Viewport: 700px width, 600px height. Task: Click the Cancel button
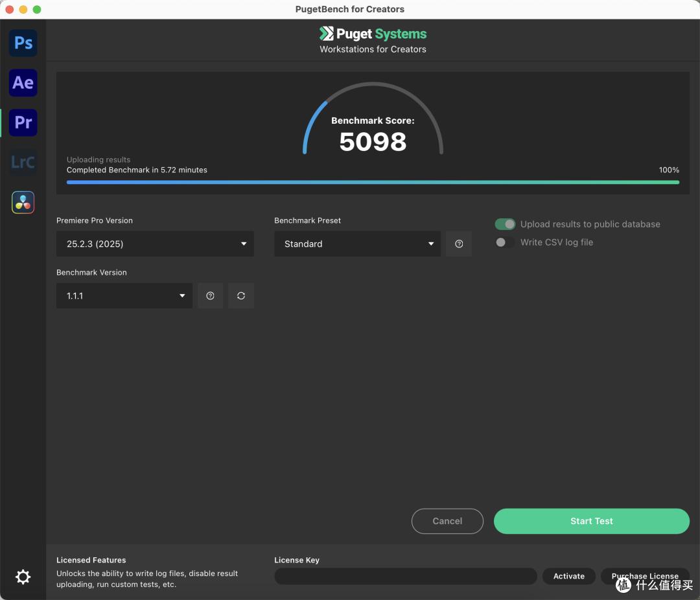447,521
